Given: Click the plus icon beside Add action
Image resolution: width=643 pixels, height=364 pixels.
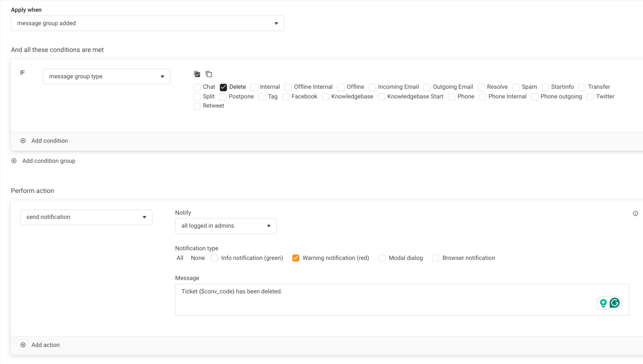Looking at the screenshot, I should point(23,345).
